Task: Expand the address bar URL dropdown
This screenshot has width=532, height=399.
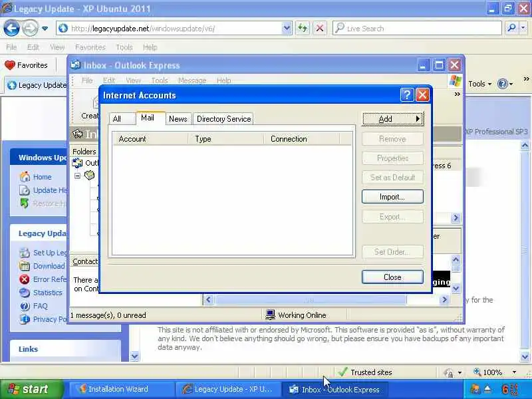Action: click(x=287, y=29)
